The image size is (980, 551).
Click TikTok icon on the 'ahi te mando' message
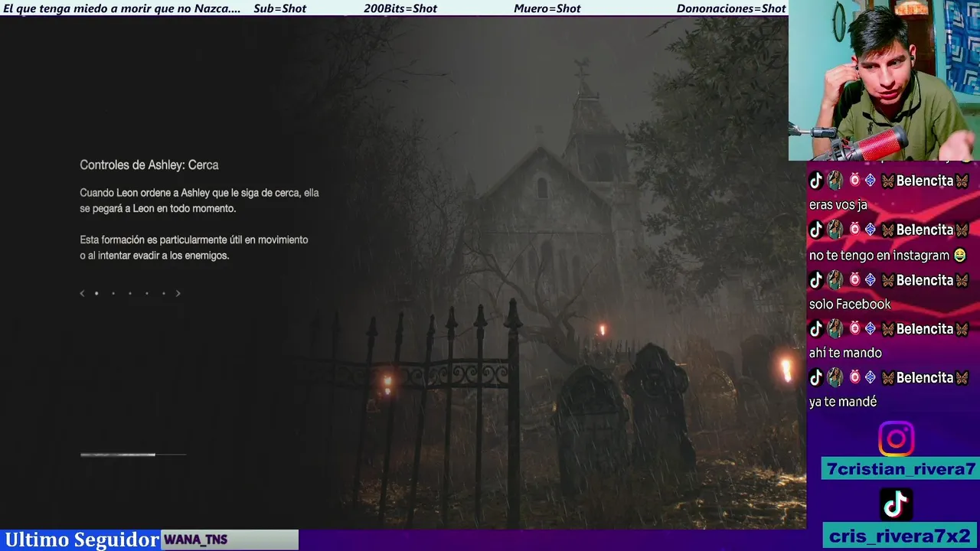(816, 329)
